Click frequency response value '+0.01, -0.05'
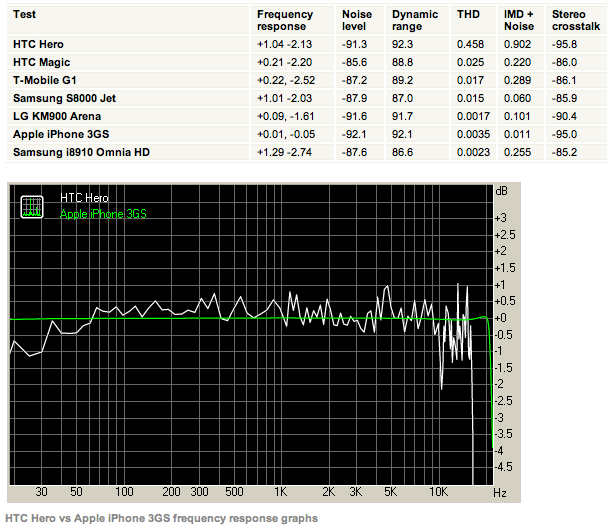 pos(286,134)
